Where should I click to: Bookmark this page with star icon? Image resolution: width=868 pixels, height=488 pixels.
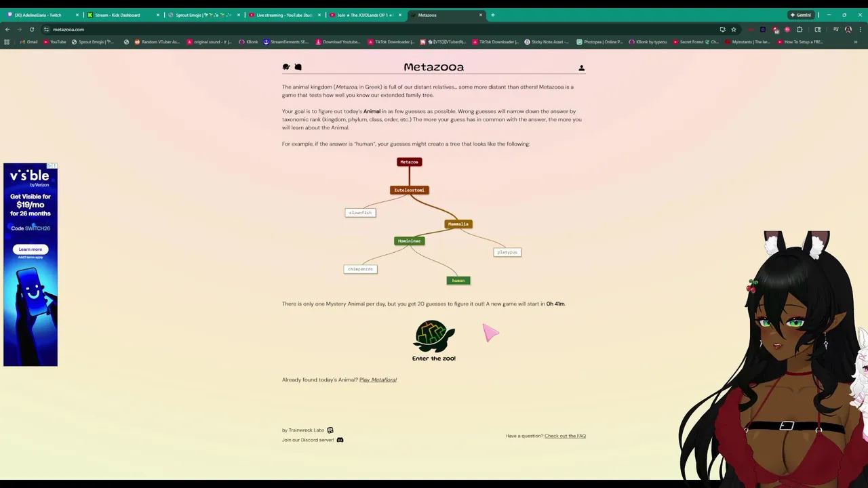click(x=734, y=29)
